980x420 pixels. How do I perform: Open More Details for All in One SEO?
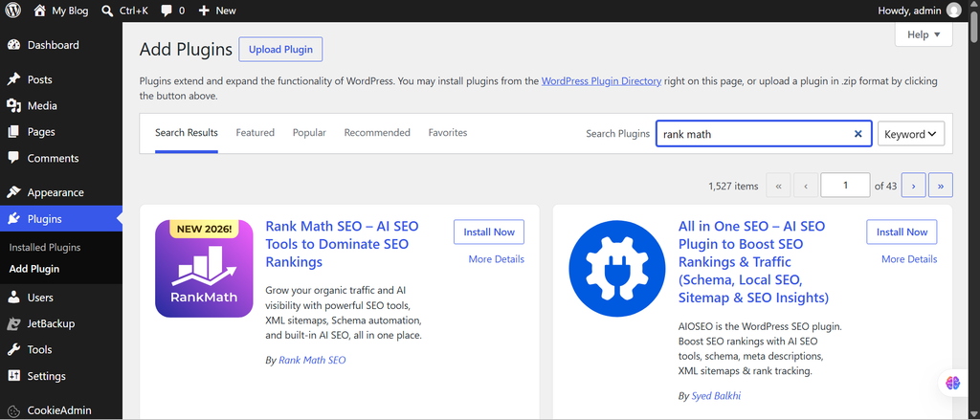point(909,258)
